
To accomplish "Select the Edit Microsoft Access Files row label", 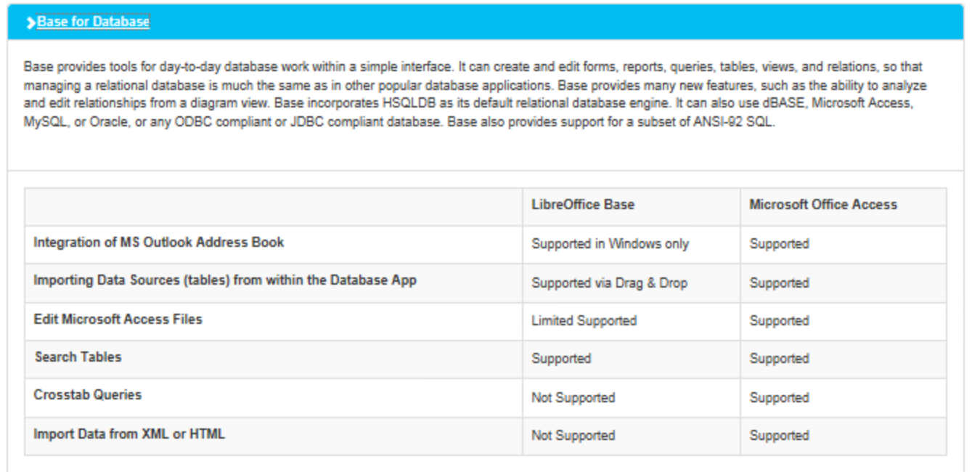I will pos(118,319).
